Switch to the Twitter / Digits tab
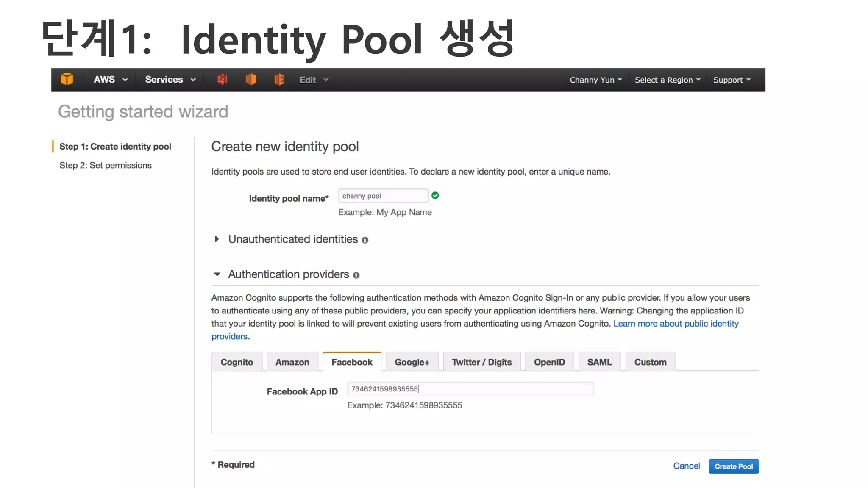This screenshot has height=488, width=868. point(482,362)
